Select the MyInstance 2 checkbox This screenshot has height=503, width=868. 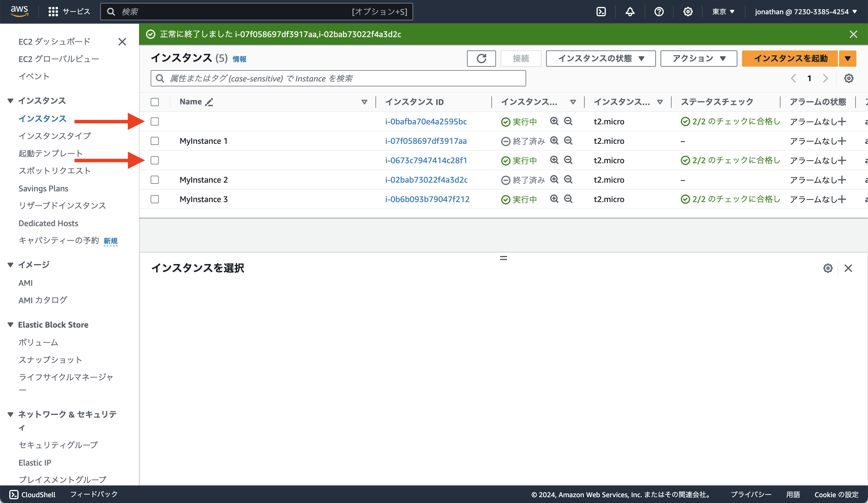click(155, 180)
